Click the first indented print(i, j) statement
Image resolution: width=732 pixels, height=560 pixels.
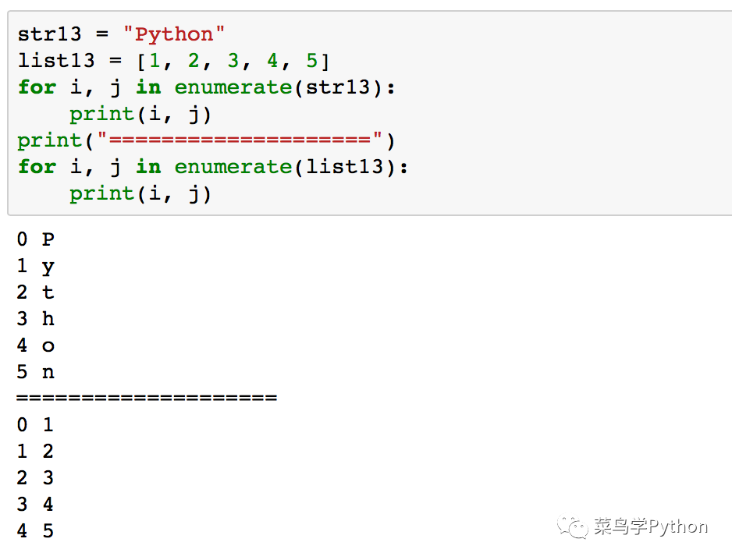(x=140, y=114)
